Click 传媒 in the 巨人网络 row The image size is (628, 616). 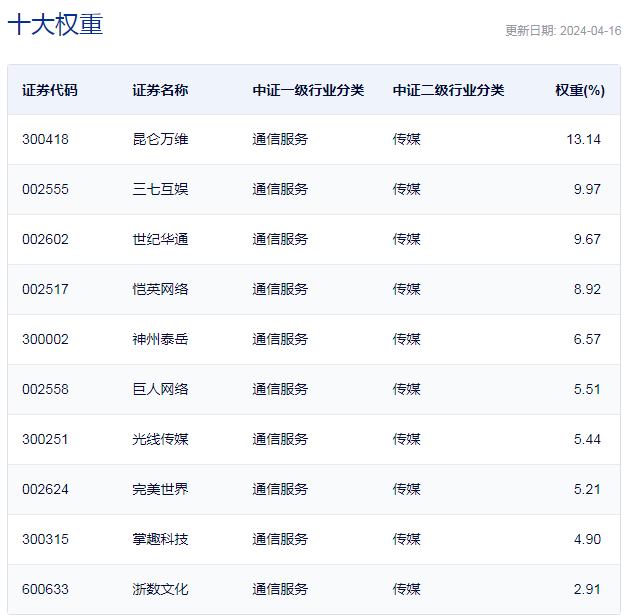click(x=407, y=389)
